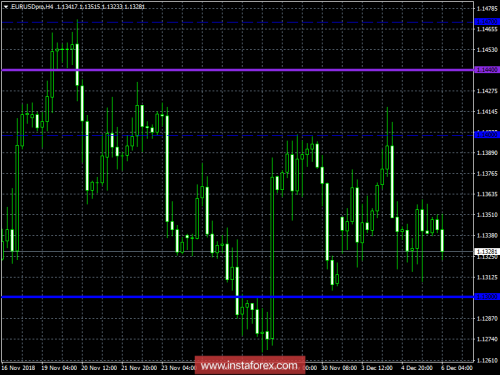Viewport: 500px width, 375px height.
Task: Select the purple horizontal line at 1.14400
Action: coord(237,70)
